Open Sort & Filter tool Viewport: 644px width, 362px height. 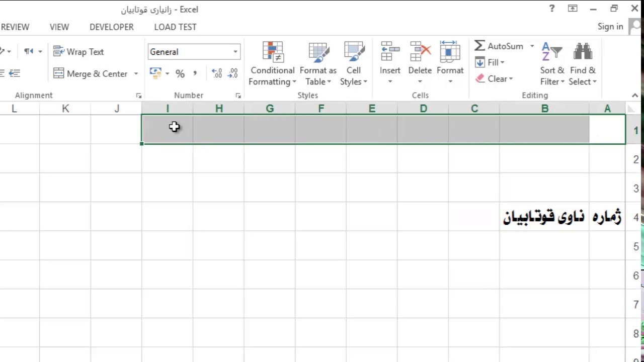(x=552, y=64)
